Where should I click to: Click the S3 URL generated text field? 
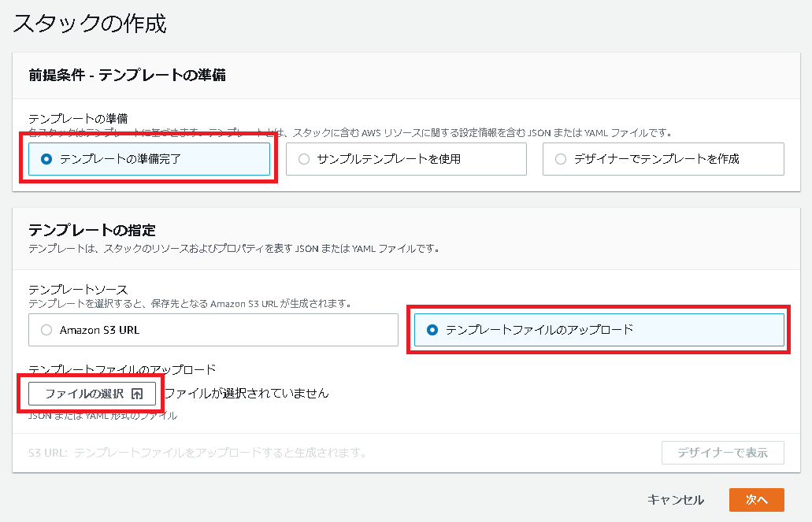point(198,453)
